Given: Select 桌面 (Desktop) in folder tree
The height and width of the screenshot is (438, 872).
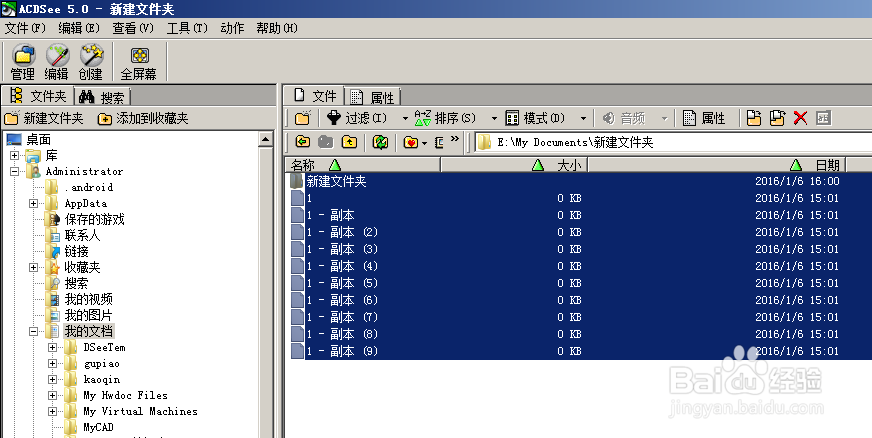Looking at the screenshot, I should click(38, 140).
